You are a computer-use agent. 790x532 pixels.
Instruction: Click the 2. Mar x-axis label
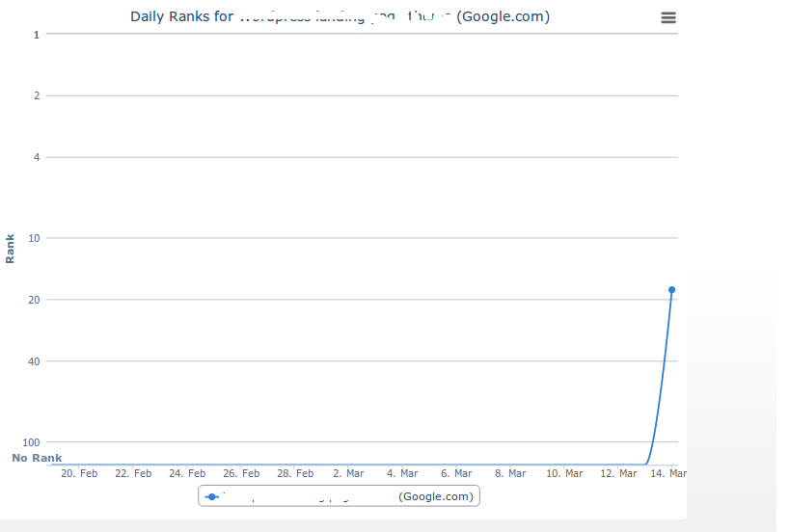(x=348, y=473)
